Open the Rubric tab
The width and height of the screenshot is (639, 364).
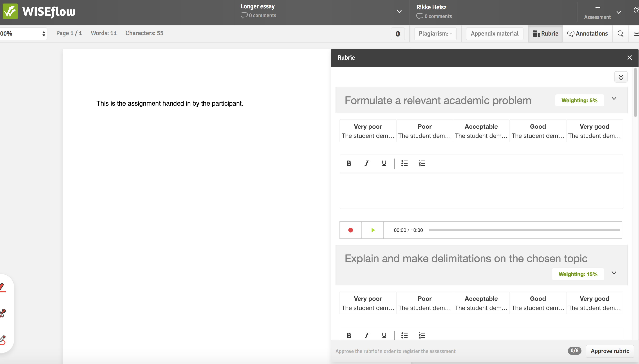(x=545, y=34)
